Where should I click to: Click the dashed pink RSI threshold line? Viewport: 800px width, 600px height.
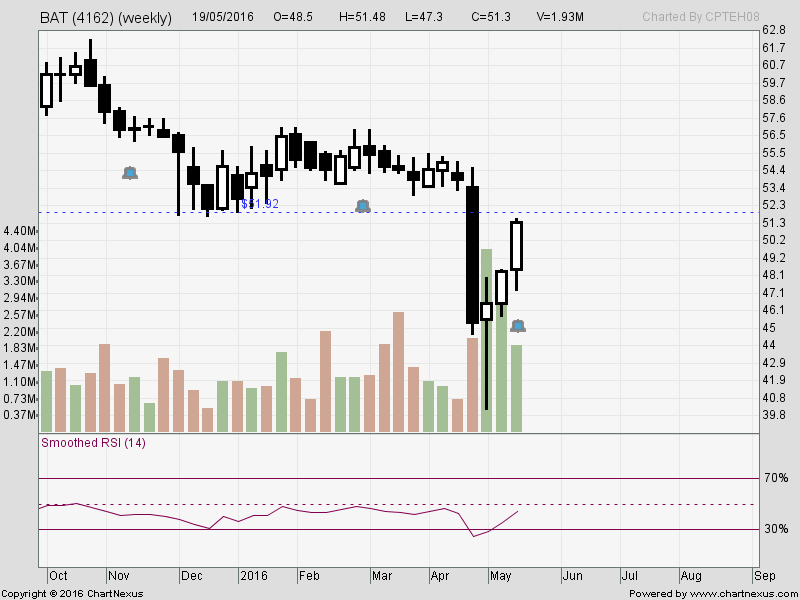pos(400,505)
